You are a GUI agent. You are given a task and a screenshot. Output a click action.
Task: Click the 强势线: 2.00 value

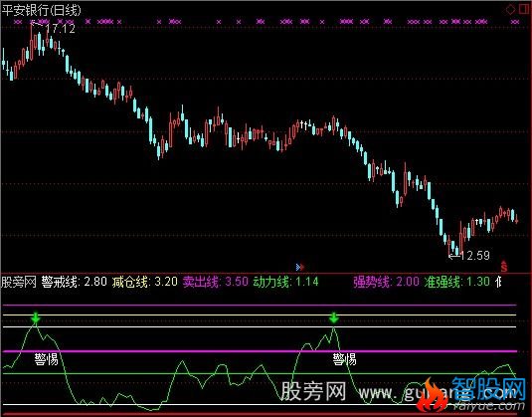[386, 282]
